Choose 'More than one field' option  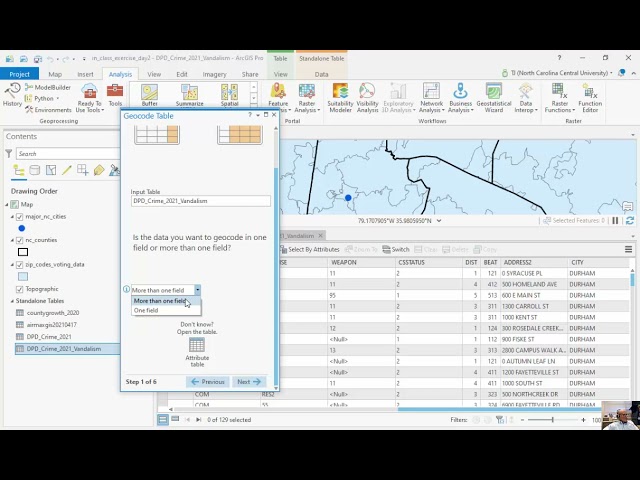(166, 301)
